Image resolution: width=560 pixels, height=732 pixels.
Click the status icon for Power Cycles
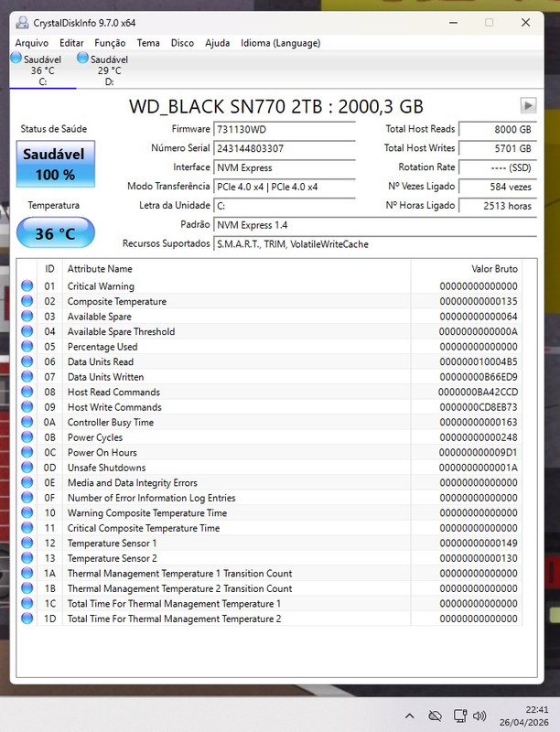[x=27, y=437]
